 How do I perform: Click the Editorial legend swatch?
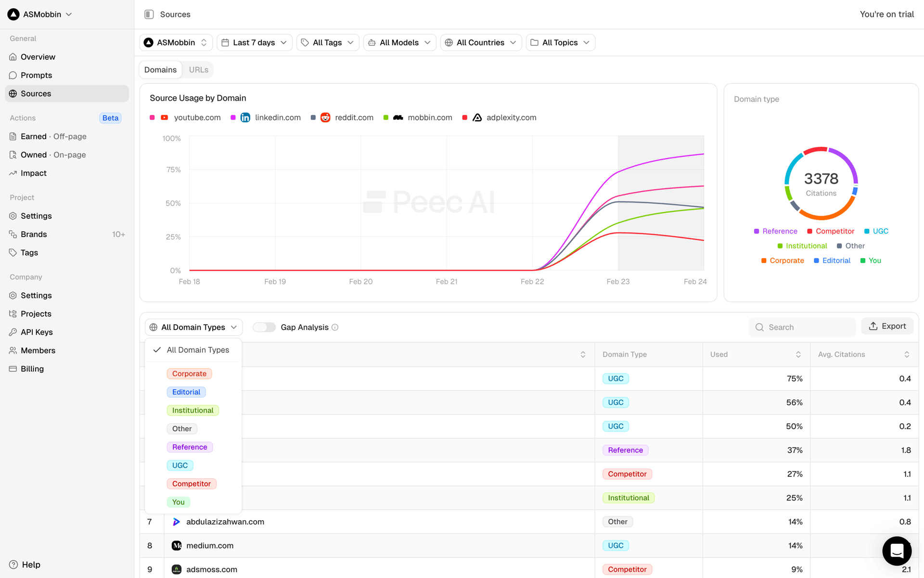[816, 261]
